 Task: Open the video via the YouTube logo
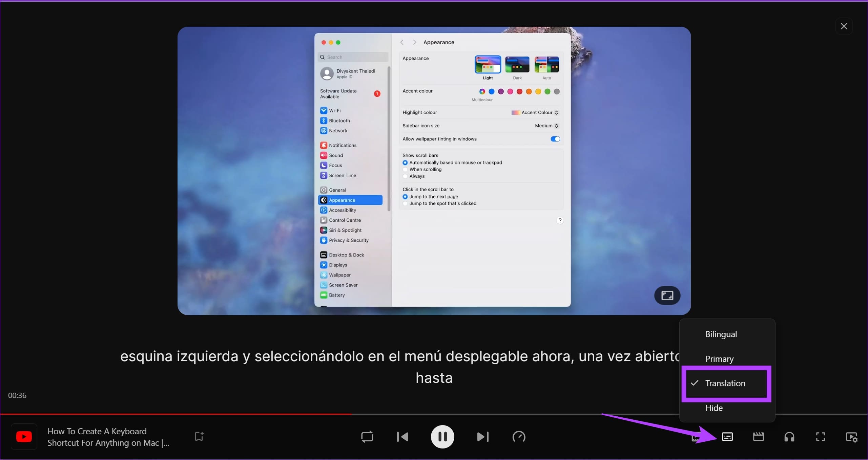[x=24, y=437]
